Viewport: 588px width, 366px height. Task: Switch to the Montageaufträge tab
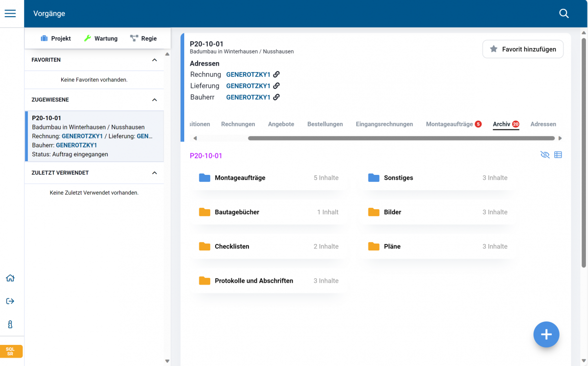(x=449, y=124)
